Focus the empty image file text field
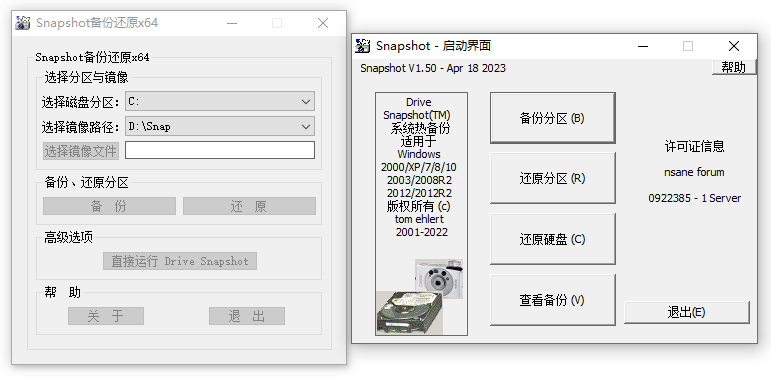 pos(220,150)
